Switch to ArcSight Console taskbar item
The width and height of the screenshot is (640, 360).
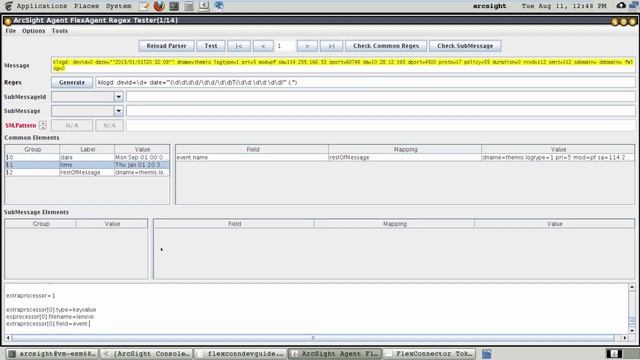(x=147, y=353)
